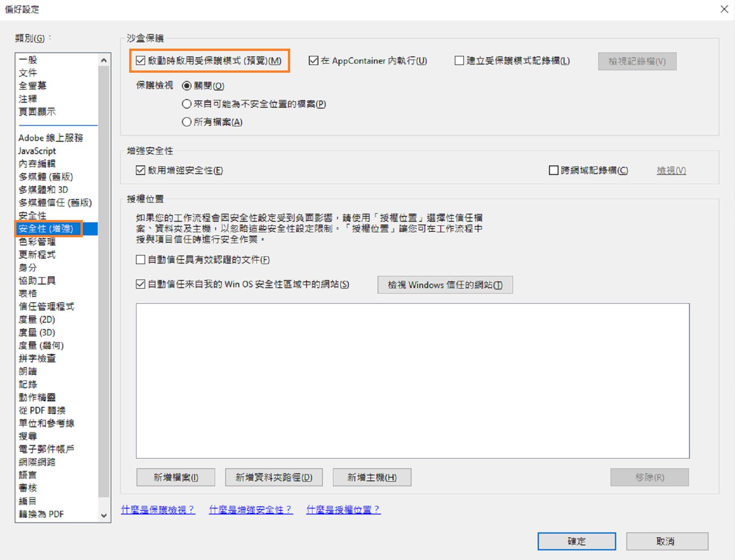Open 什麼是增強安全性？ help link
Screen dimensions: 735x560
[251, 510]
